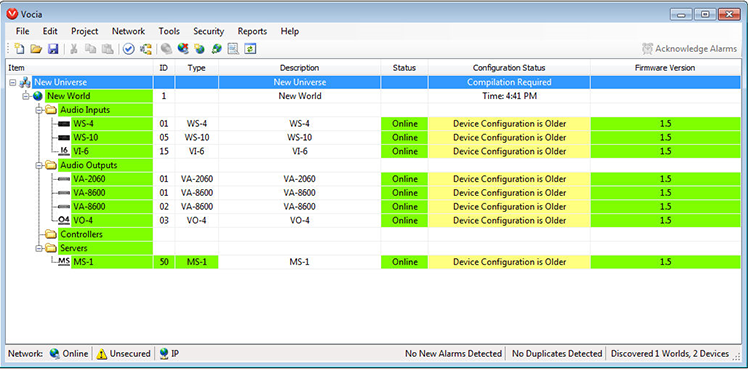The image size is (750, 369).
Task: Click the VO-4 device icon in tree
Action: (x=64, y=221)
